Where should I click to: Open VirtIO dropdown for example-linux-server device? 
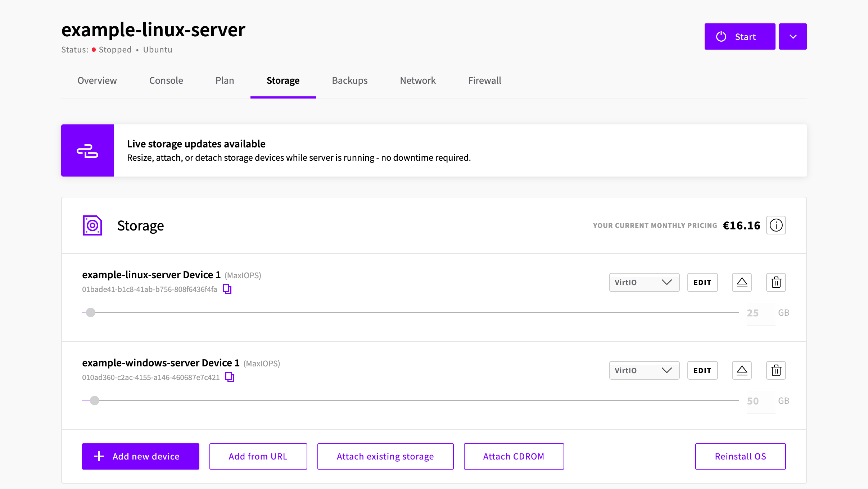(644, 282)
